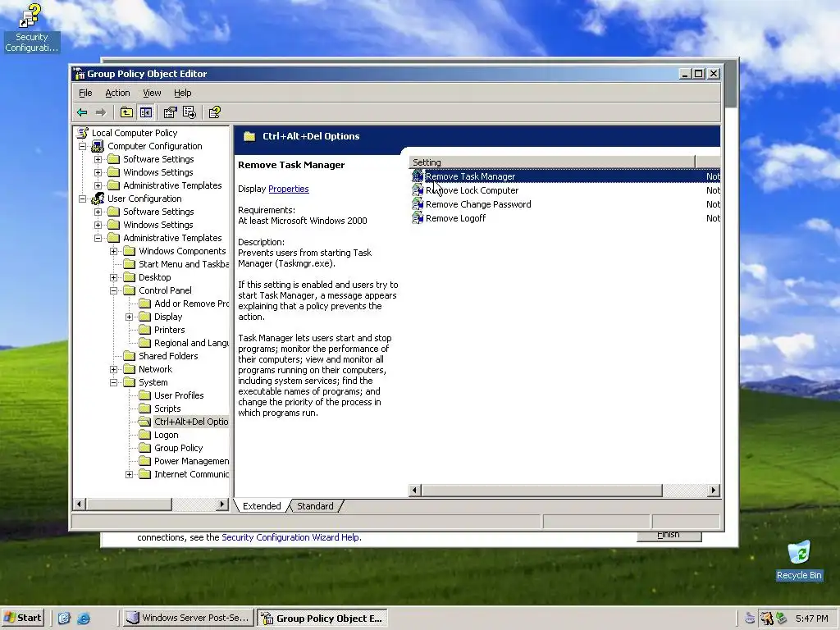The height and width of the screenshot is (630, 840).
Task: Expand Software Settings under Computer Configuration
Action: coord(98,160)
